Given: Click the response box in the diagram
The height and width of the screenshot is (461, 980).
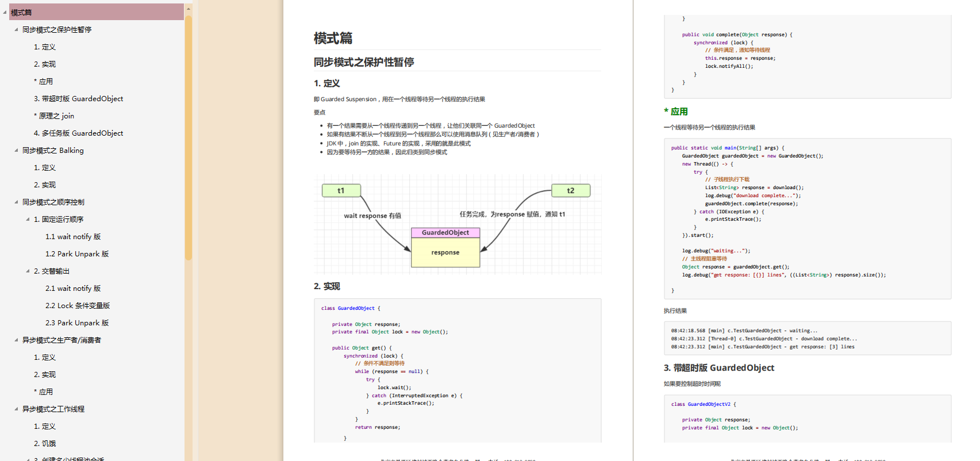Looking at the screenshot, I should click(x=445, y=252).
